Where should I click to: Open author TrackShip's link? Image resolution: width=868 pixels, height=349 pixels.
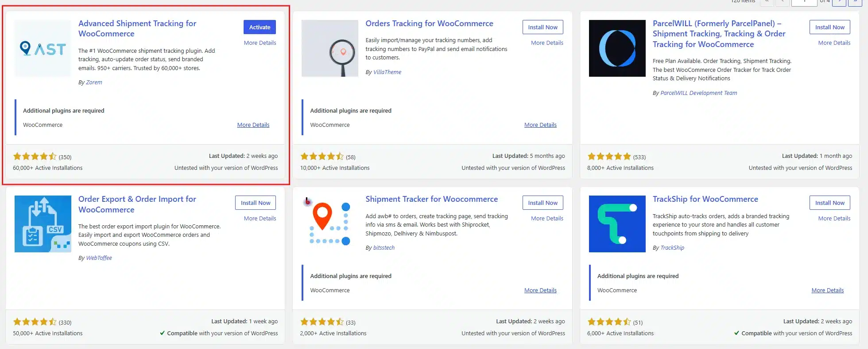tap(672, 247)
